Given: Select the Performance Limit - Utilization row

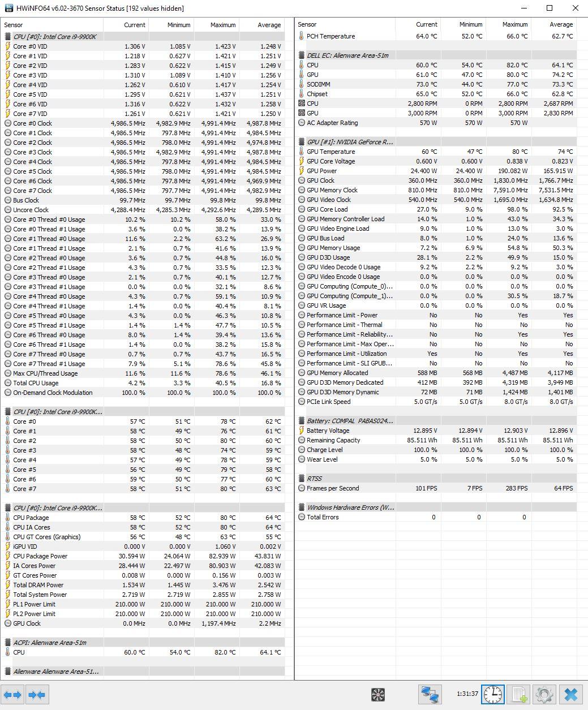Looking at the screenshot, I should pyautogui.click(x=436, y=354).
